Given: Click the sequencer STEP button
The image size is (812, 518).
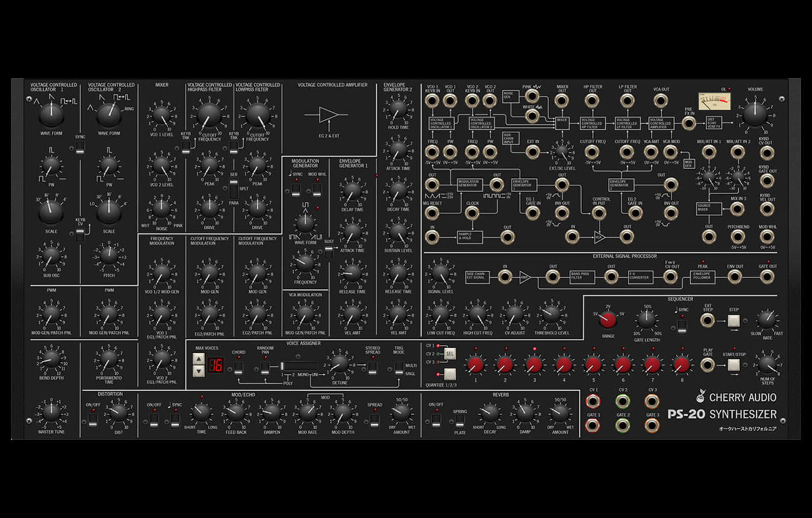Looking at the screenshot, I should click(x=734, y=321).
